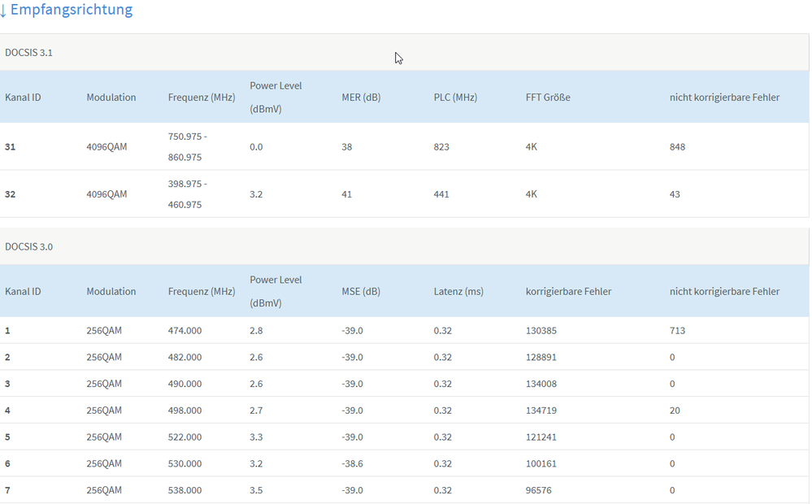Click the 713 uncorrectable errors value
The image size is (812, 504).
pos(677,331)
